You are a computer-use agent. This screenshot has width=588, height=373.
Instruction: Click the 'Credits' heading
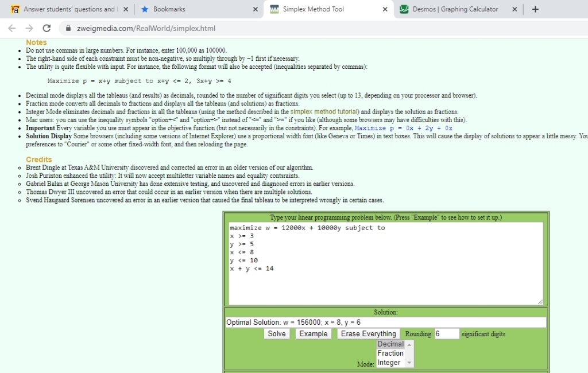click(39, 160)
